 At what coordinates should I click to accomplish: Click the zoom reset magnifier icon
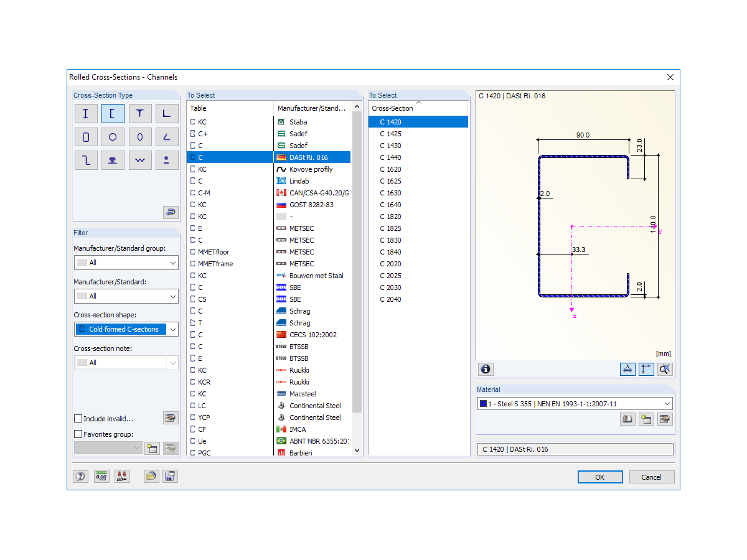(x=665, y=369)
